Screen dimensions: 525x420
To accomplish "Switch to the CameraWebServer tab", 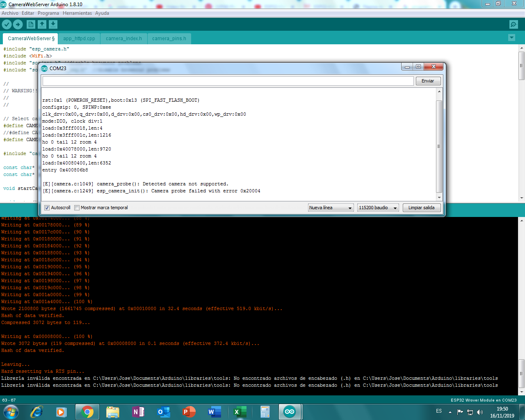I will 31,39.
